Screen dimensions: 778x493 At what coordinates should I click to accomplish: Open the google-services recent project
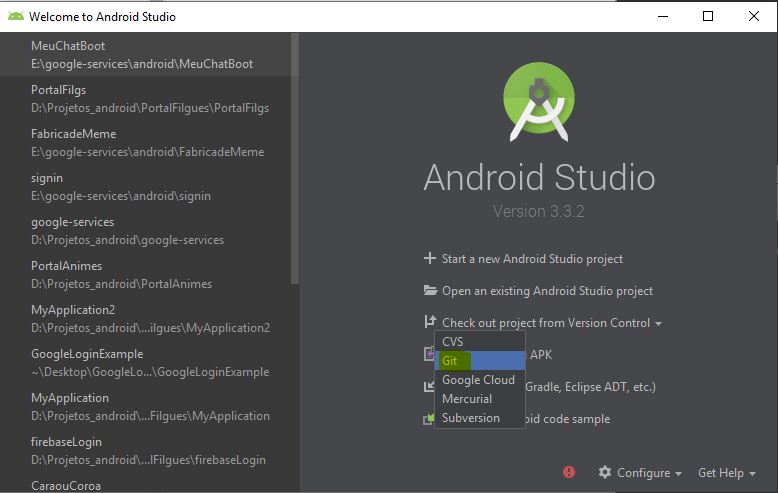tap(146, 231)
